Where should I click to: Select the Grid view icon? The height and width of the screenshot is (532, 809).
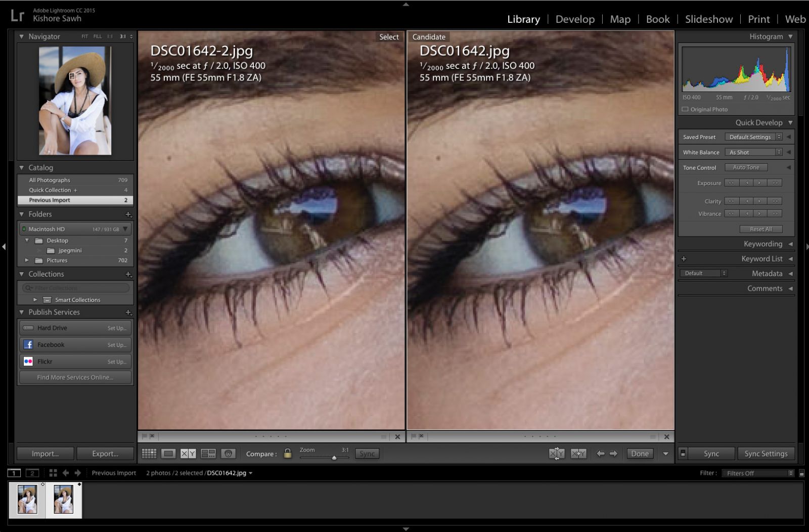148,454
